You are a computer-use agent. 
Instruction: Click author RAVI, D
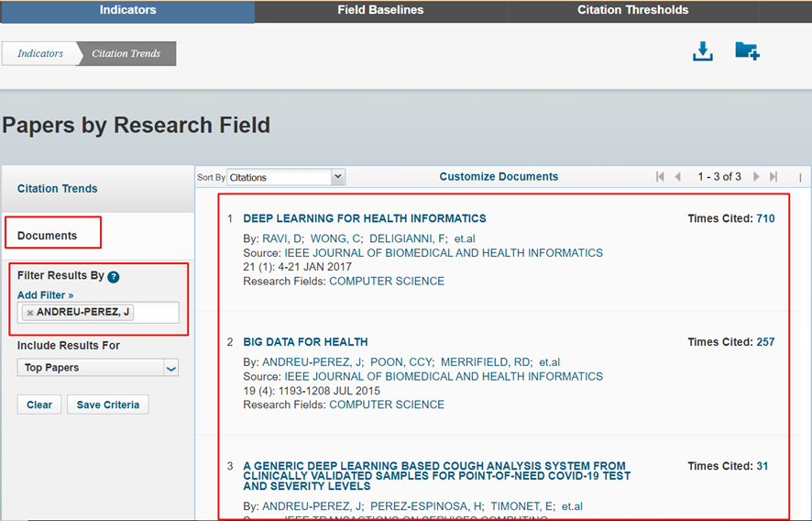point(282,239)
